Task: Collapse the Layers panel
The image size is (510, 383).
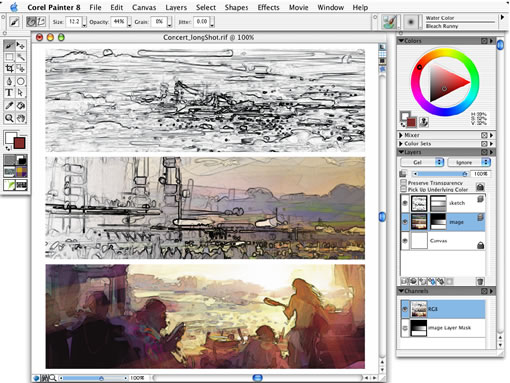Action: coord(401,152)
